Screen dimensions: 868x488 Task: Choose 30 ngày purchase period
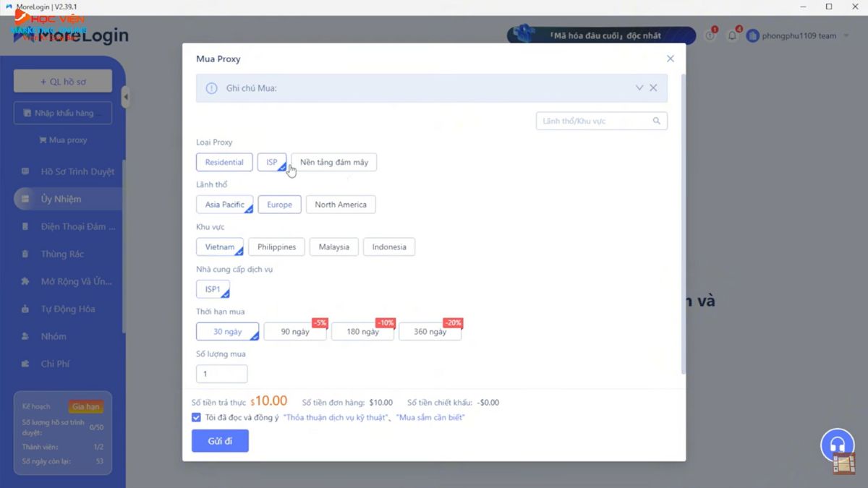click(x=227, y=331)
